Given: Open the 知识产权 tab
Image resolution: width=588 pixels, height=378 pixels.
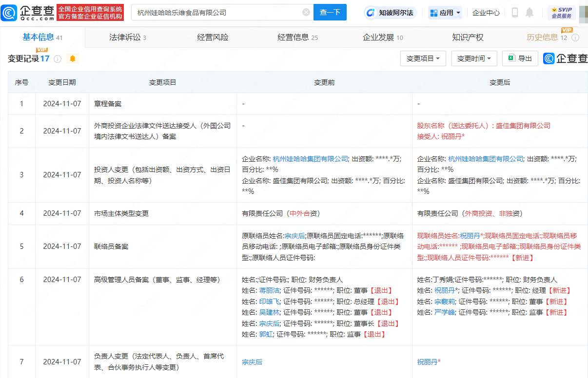Looking at the screenshot, I should pos(468,38).
